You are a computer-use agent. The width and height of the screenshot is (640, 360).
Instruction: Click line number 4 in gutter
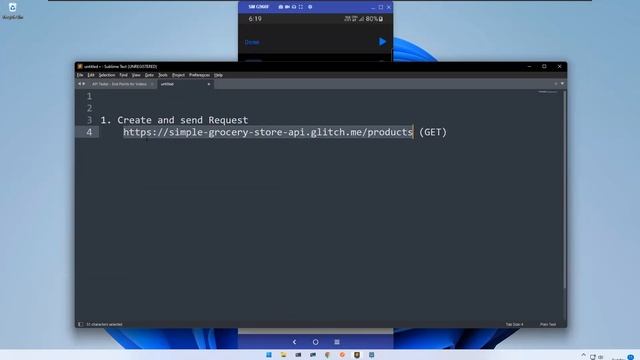click(89, 132)
